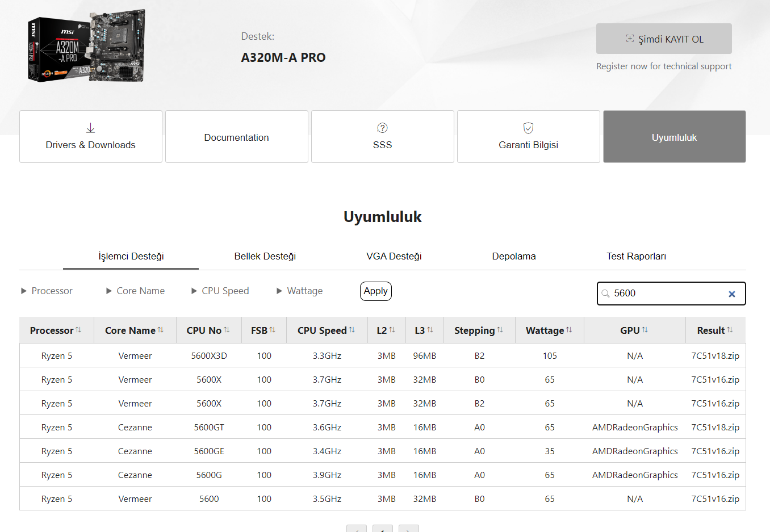770x532 pixels.
Task: Click the Apply filter button
Action: pos(376,291)
